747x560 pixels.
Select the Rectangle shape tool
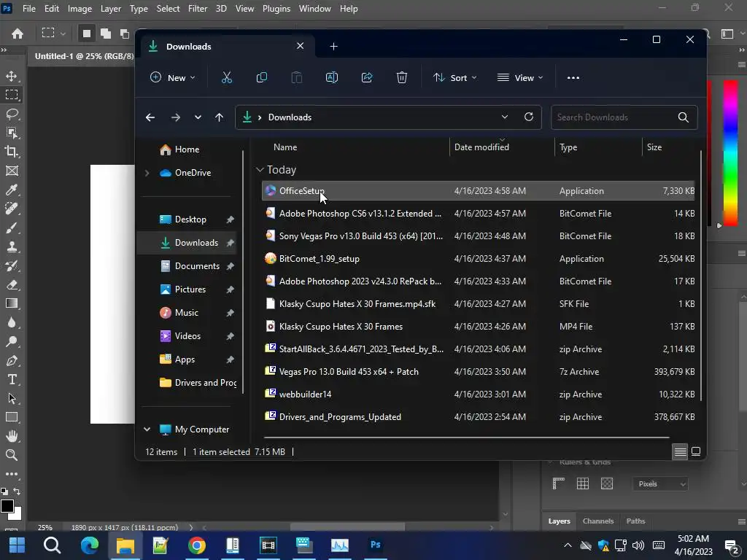click(x=12, y=417)
